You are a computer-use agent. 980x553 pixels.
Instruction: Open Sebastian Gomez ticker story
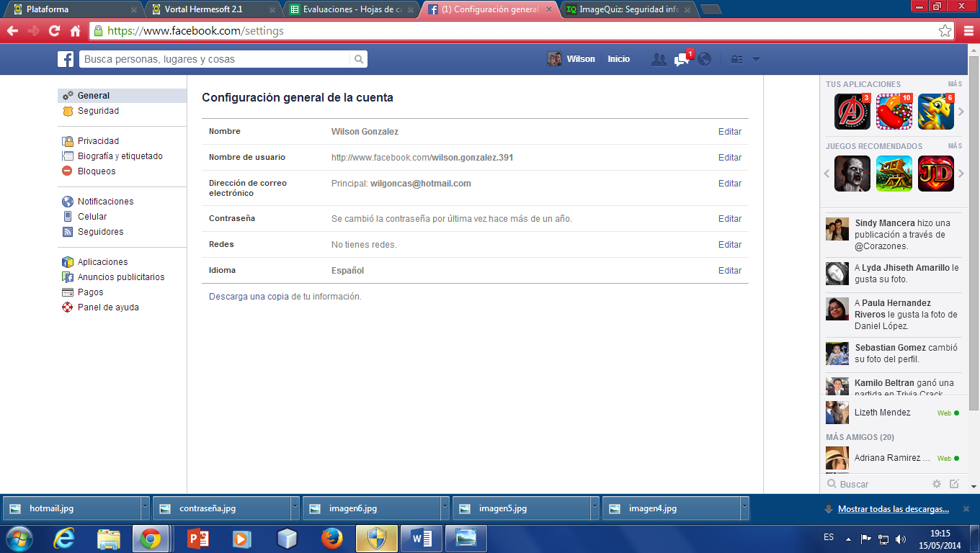tap(894, 354)
